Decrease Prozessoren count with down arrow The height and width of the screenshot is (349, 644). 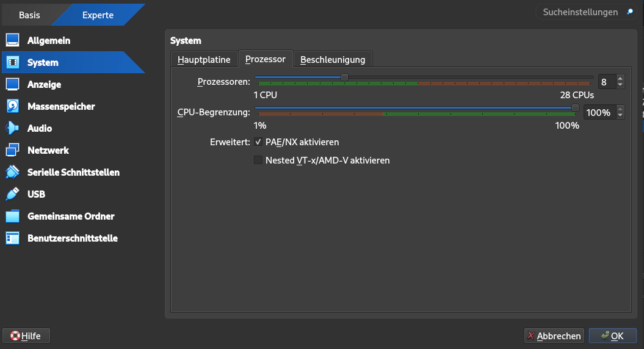[x=620, y=85]
